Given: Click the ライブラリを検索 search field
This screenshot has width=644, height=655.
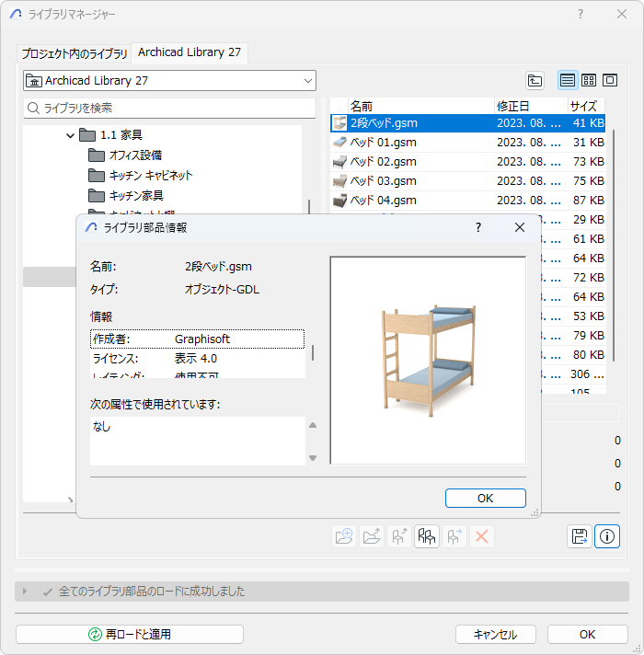Looking at the screenshot, I should pos(169,109).
